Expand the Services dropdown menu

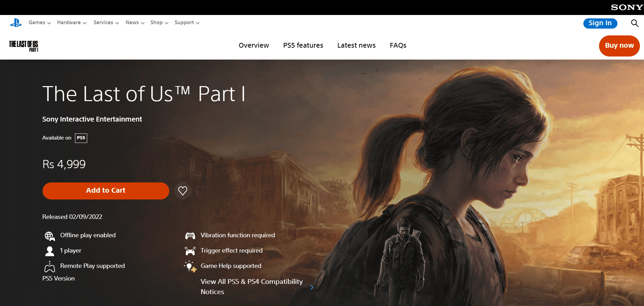(x=106, y=22)
